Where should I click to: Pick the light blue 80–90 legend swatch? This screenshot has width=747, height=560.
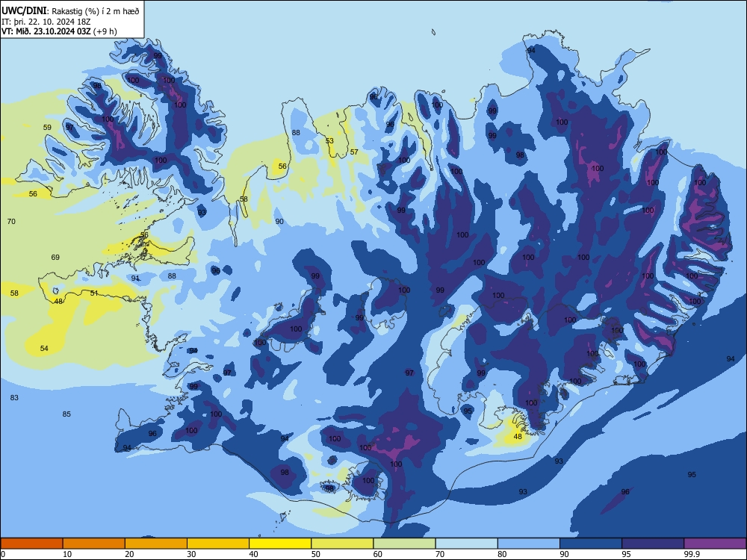[529, 544]
